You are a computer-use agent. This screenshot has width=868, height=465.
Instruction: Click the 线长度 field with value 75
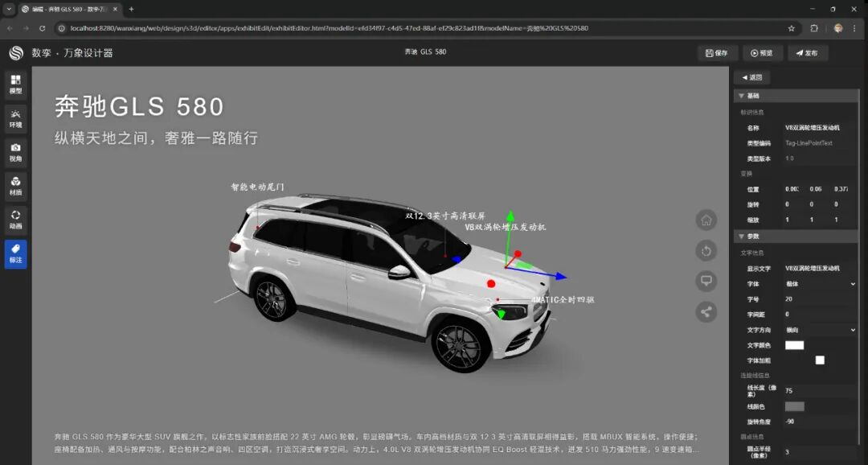820,391
